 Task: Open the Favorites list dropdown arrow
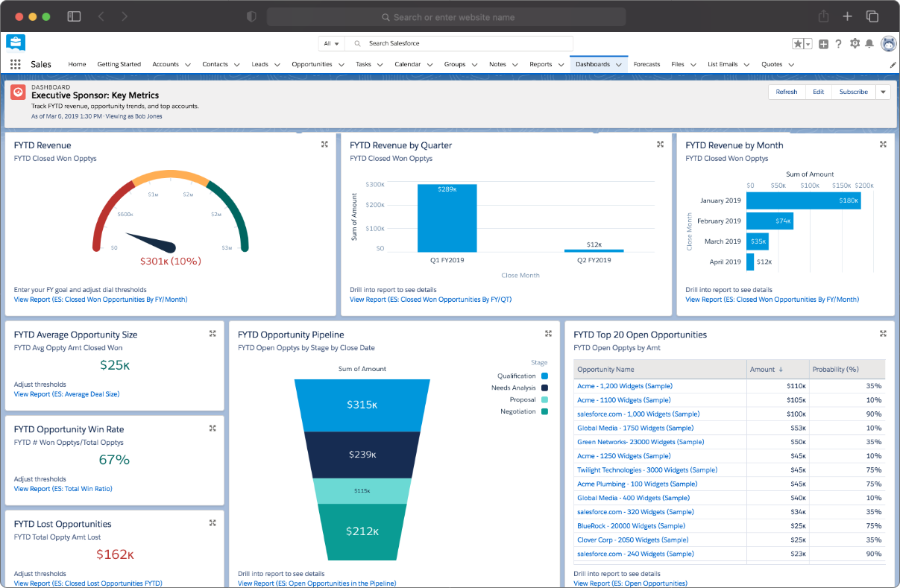(808, 44)
